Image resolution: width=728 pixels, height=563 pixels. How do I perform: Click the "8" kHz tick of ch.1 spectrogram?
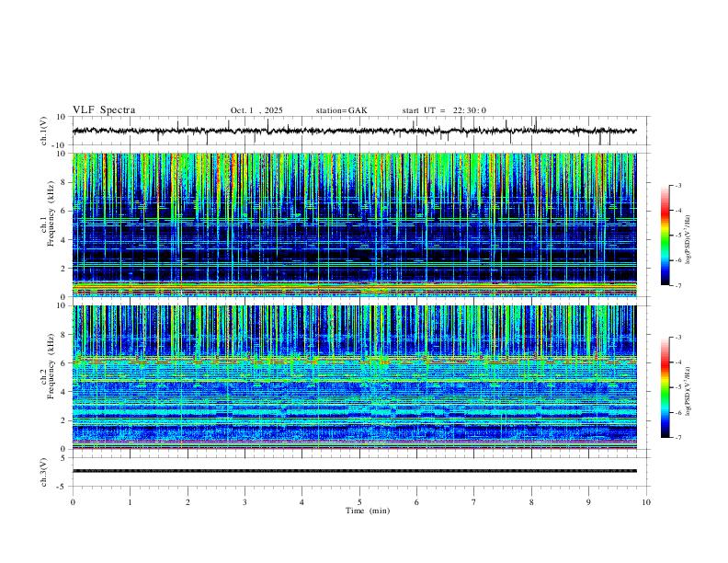click(64, 182)
